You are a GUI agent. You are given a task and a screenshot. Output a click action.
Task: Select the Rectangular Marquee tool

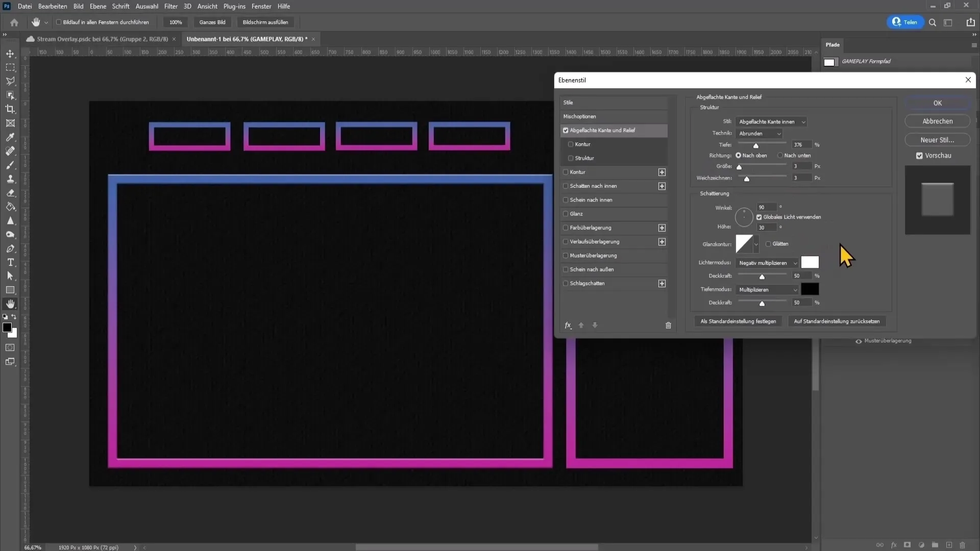(x=10, y=67)
